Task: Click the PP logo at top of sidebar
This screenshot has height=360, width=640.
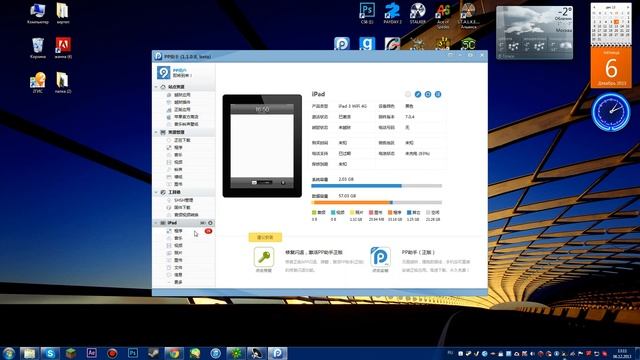Action: (164, 73)
